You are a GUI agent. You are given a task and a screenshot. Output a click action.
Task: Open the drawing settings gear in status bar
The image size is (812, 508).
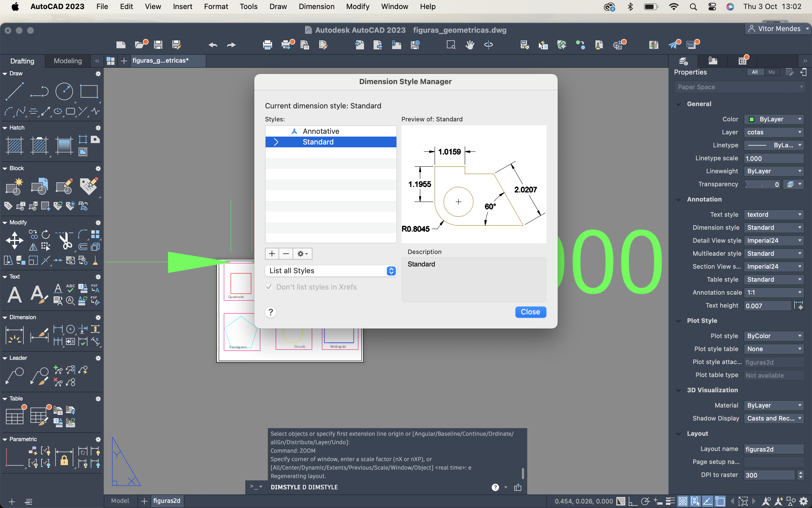click(x=804, y=501)
